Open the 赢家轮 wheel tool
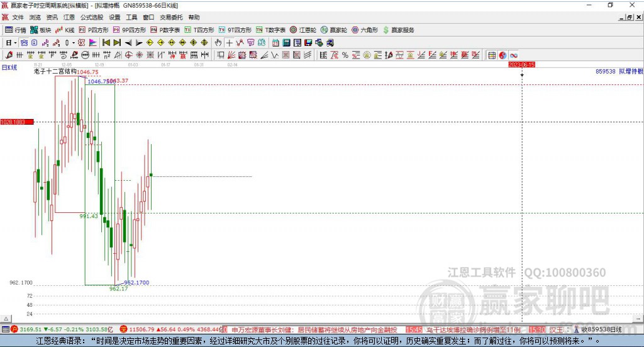Screen dimensions: 644x347 [333, 30]
